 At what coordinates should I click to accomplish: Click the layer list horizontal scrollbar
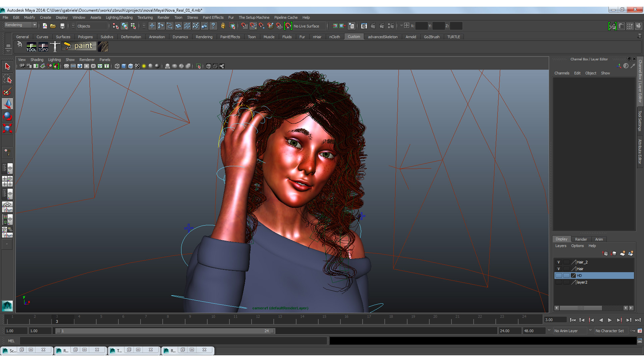pyautogui.click(x=581, y=308)
